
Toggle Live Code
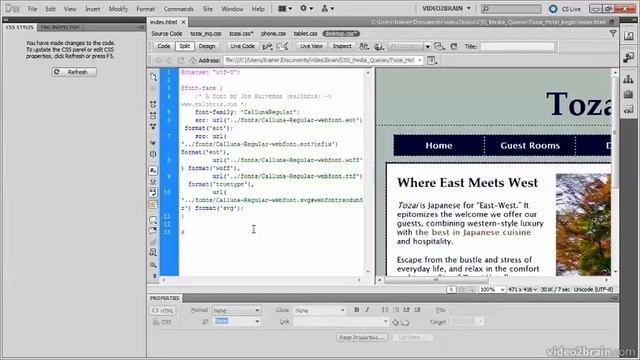[x=242, y=47]
